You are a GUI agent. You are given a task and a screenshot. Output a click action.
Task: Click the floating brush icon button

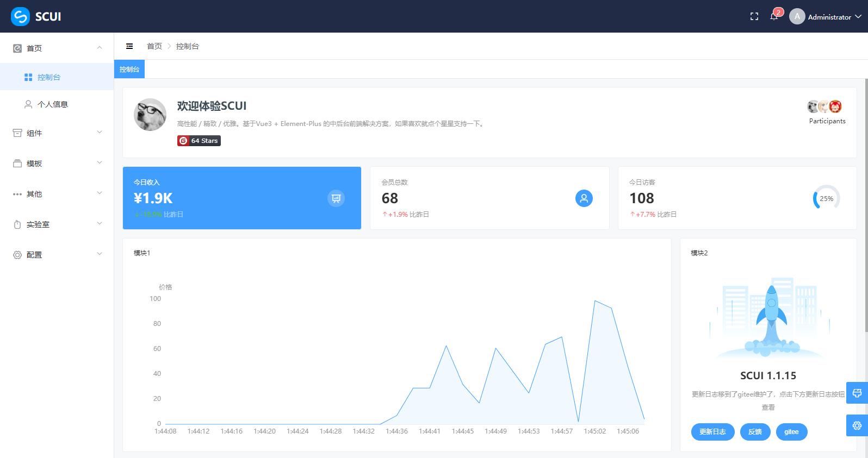[x=857, y=393]
